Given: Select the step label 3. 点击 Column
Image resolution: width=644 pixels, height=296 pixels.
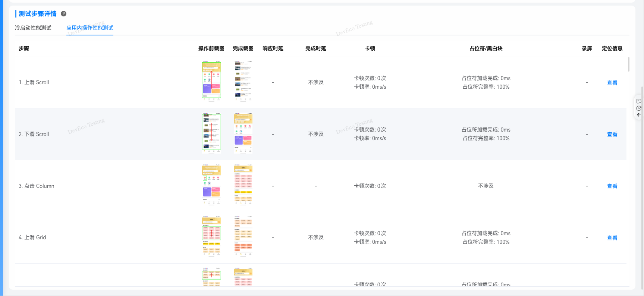Looking at the screenshot, I should coord(37,186).
